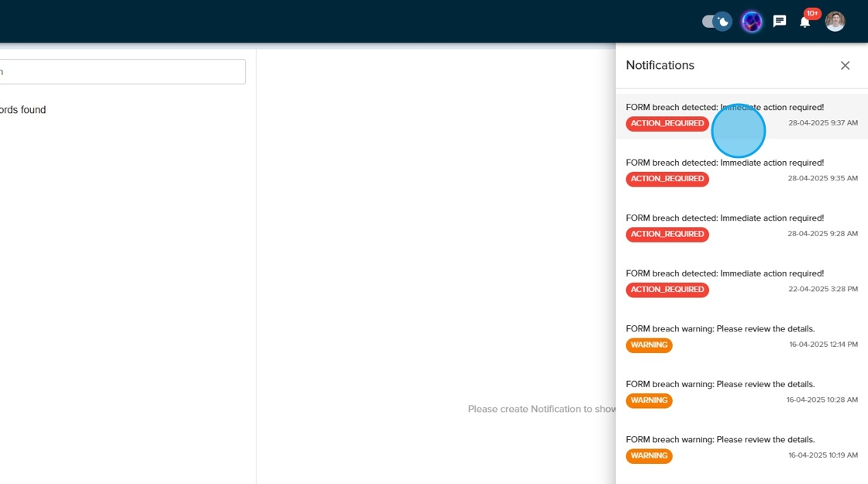Click the search input field

(x=122, y=72)
